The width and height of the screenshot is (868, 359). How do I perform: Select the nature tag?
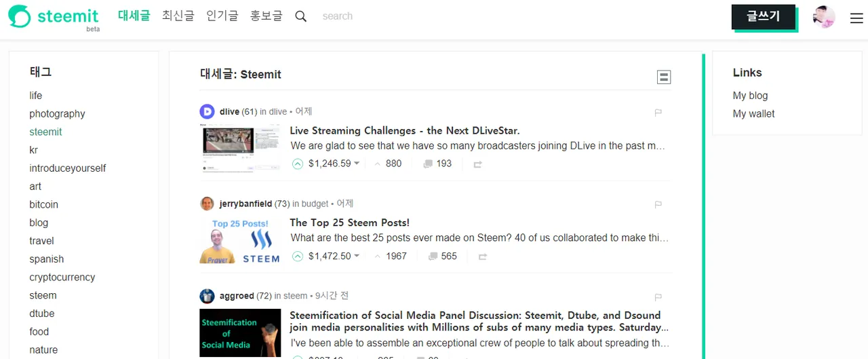tap(43, 350)
